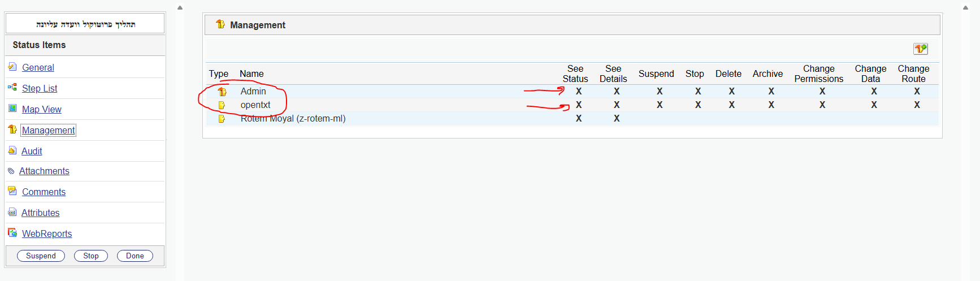The image size is (980, 281).
Task: Open the Attributes menu item
Action: [x=40, y=213]
